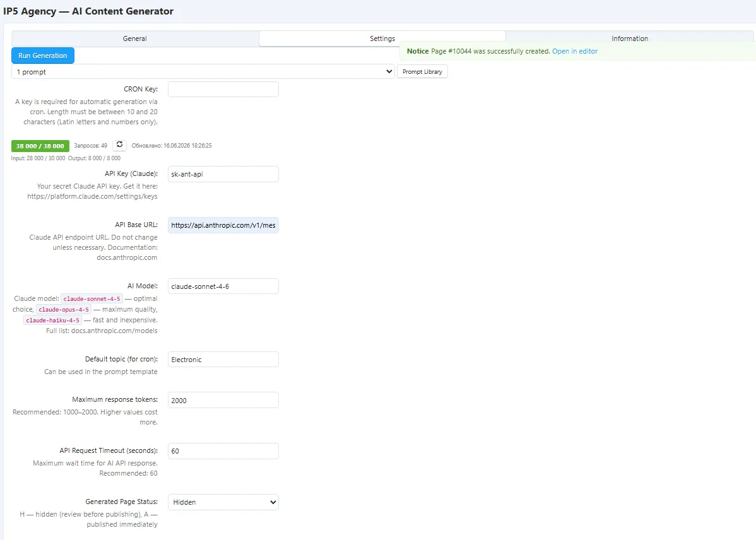Focus the CRON Key input field
This screenshot has width=756, height=540.
click(223, 89)
